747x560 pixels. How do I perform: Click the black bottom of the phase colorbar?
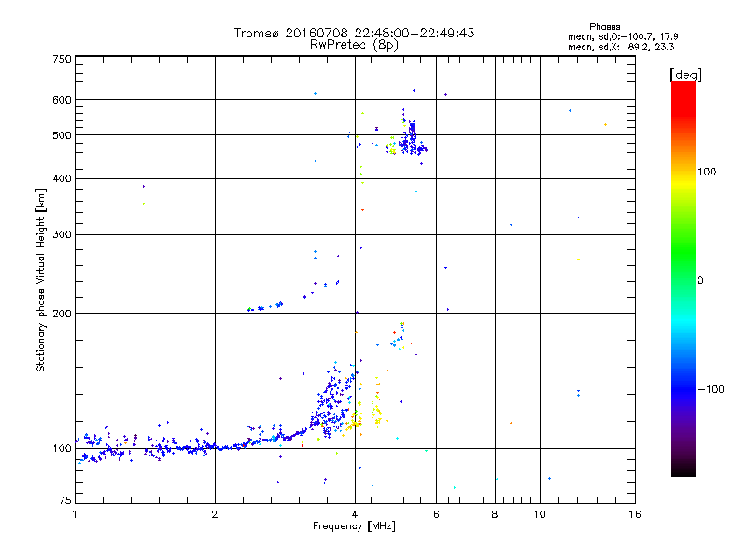click(x=684, y=469)
